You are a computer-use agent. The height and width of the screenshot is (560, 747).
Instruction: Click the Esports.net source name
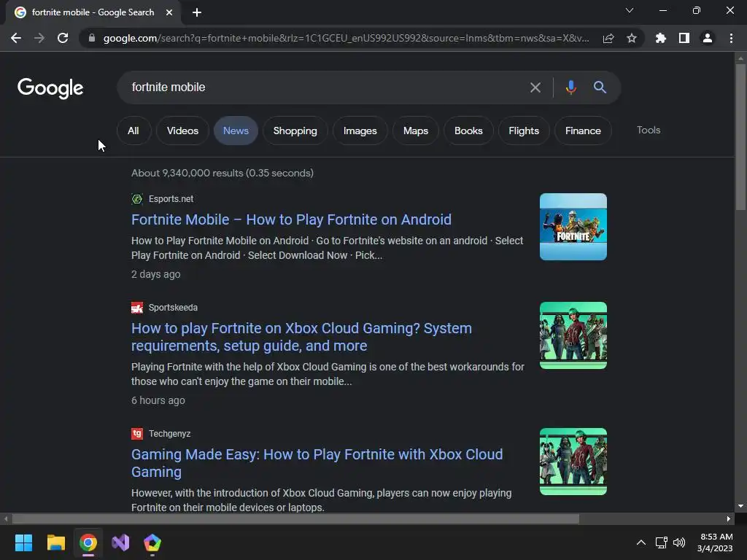coord(171,199)
